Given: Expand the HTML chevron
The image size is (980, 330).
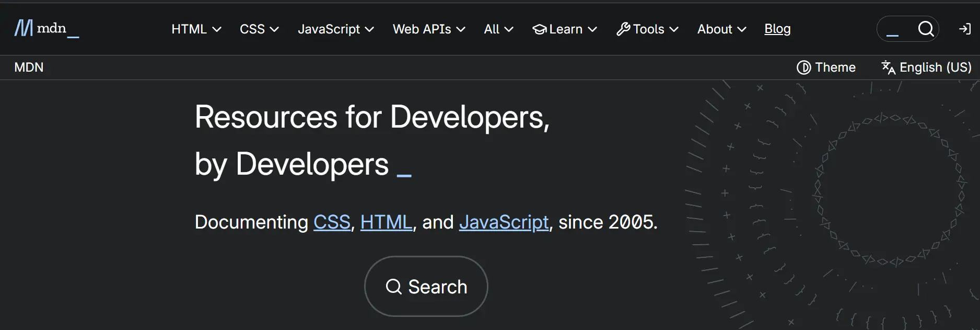Looking at the screenshot, I should click(217, 29).
